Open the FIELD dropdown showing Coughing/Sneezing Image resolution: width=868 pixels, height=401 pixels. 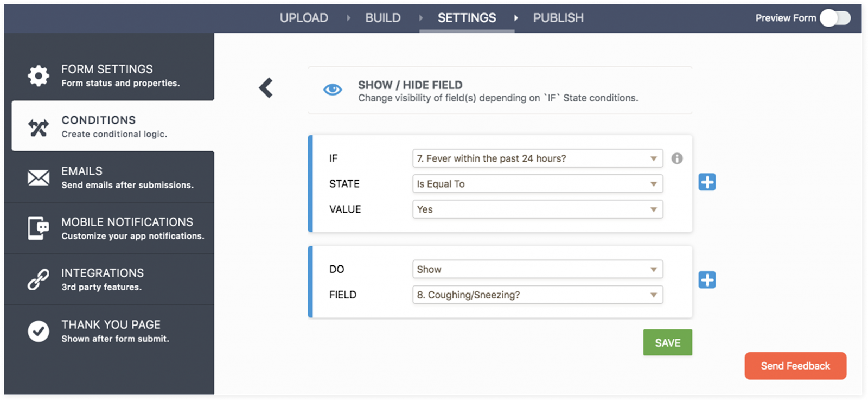tap(537, 295)
